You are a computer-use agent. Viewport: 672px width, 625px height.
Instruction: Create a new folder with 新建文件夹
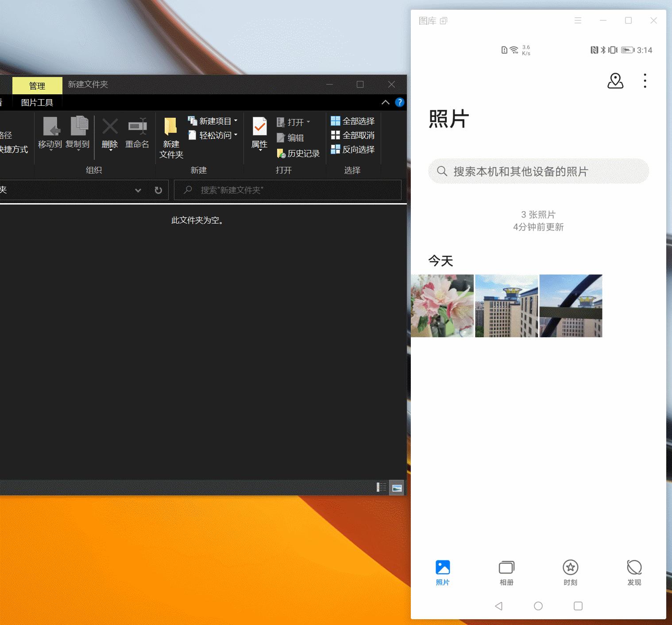[170, 137]
